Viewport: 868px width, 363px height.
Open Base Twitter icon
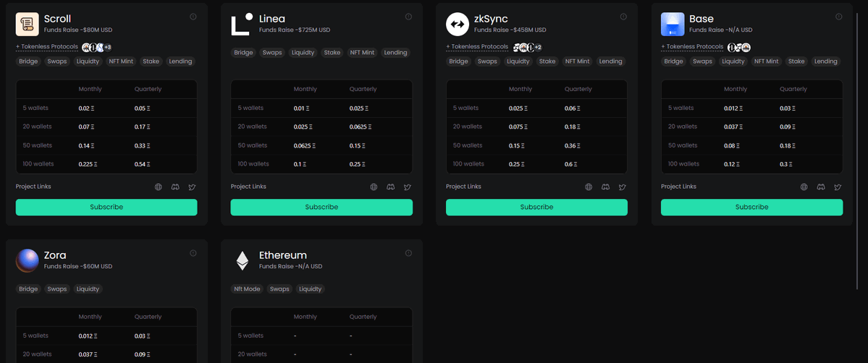pyautogui.click(x=838, y=187)
